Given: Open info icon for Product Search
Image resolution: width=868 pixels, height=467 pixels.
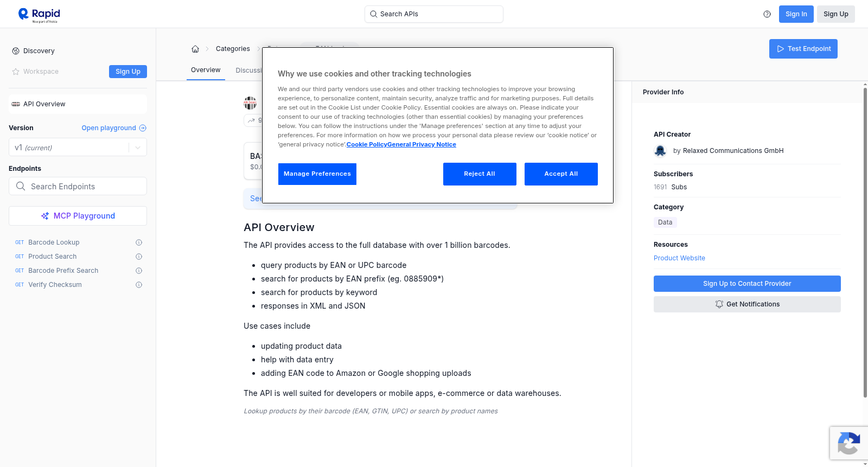Looking at the screenshot, I should [x=139, y=257].
